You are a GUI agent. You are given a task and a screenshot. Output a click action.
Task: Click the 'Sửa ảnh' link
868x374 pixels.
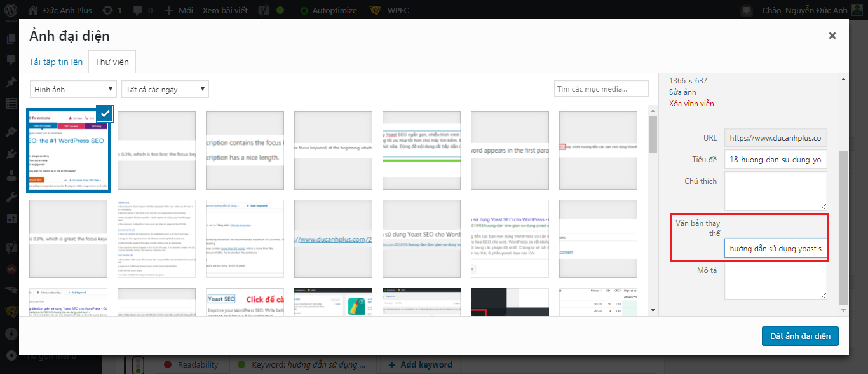tap(682, 92)
